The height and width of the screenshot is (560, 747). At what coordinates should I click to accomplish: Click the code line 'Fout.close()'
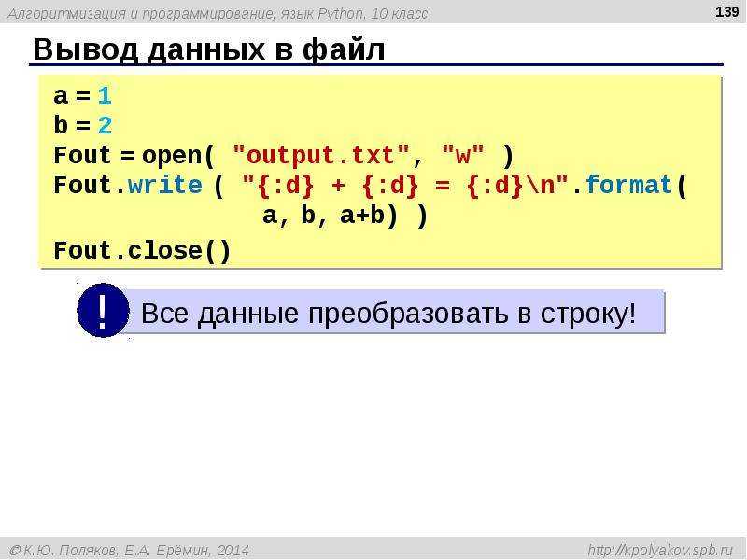click(142, 250)
